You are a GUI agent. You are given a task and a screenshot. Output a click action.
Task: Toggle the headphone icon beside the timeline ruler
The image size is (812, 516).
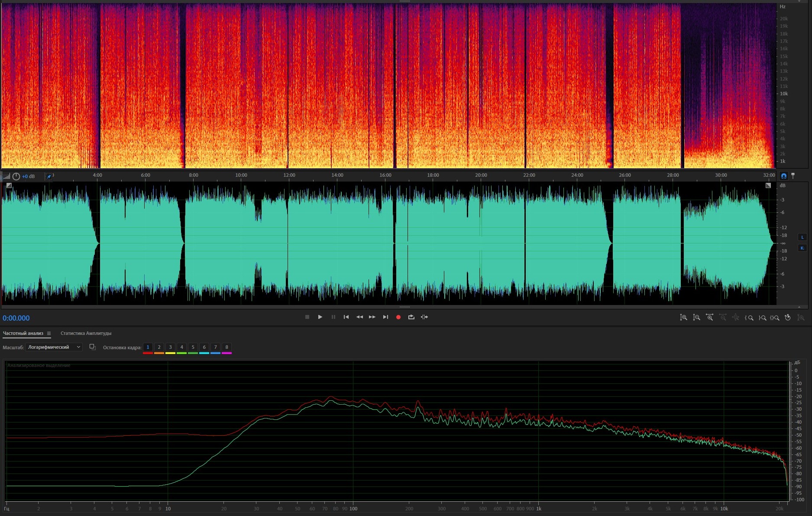[x=783, y=176]
